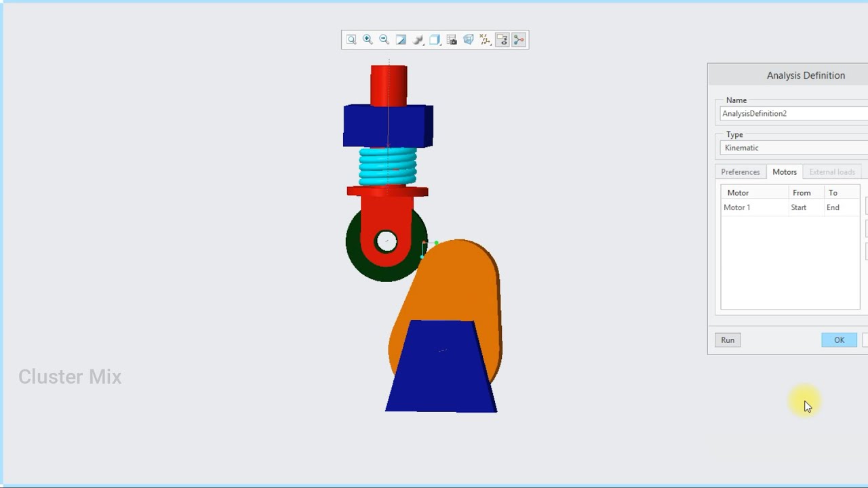868x488 pixels.
Task: Click the OK button
Action: point(839,340)
